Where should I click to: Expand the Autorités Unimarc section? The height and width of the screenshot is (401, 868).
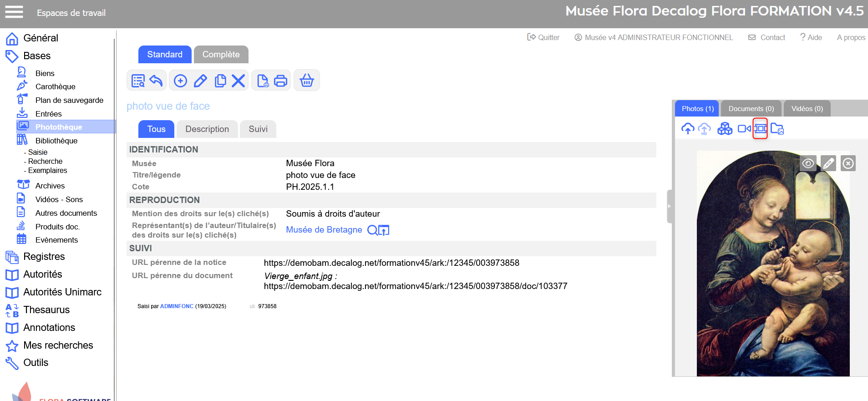coord(62,292)
